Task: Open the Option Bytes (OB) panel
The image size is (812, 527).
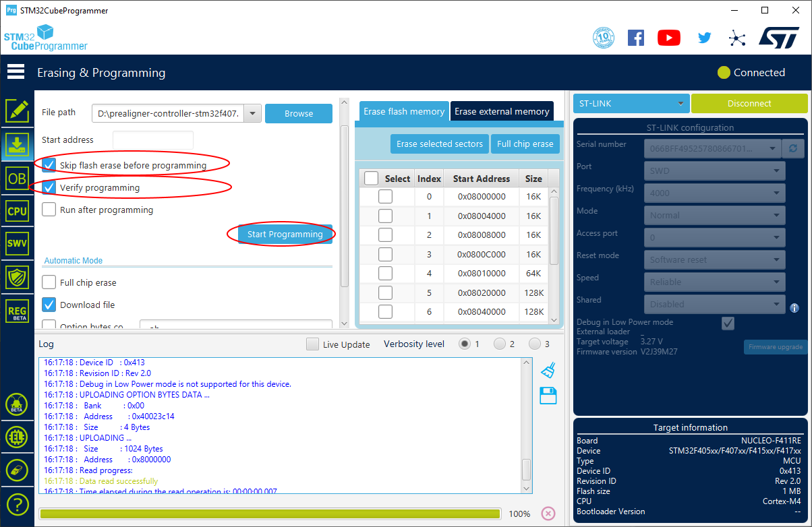Action: tap(17, 178)
